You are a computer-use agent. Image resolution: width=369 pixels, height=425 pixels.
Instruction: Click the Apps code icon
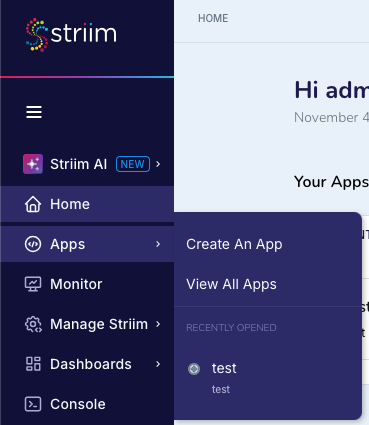click(x=33, y=244)
